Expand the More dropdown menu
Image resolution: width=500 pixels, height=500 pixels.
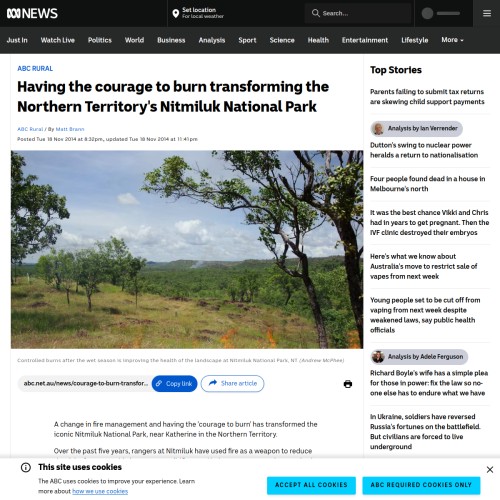(452, 40)
